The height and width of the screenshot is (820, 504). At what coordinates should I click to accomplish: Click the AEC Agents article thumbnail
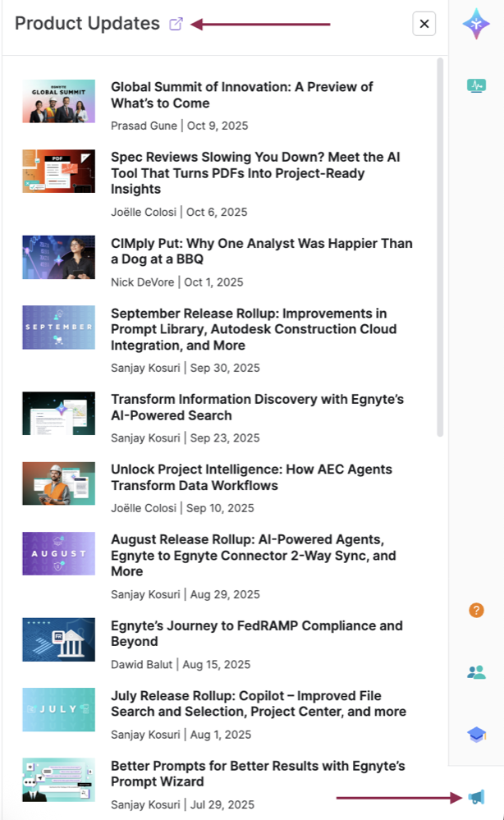(58, 483)
